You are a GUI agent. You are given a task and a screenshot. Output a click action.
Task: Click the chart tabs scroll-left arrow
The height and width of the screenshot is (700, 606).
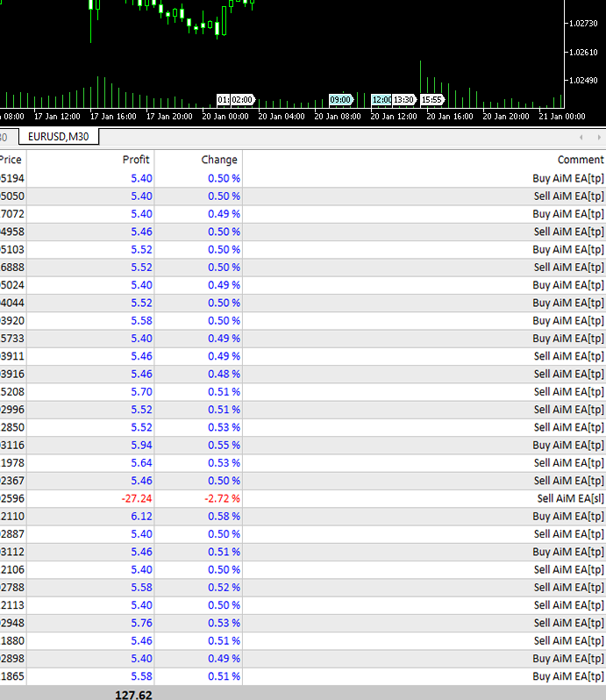tap(581, 137)
